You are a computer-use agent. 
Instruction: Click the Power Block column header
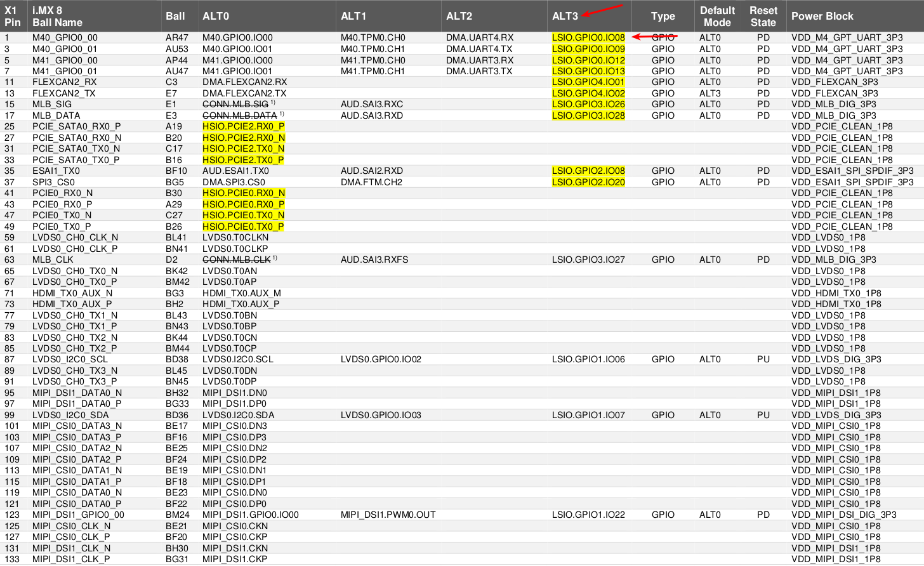pyautogui.click(x=822, y=16)
